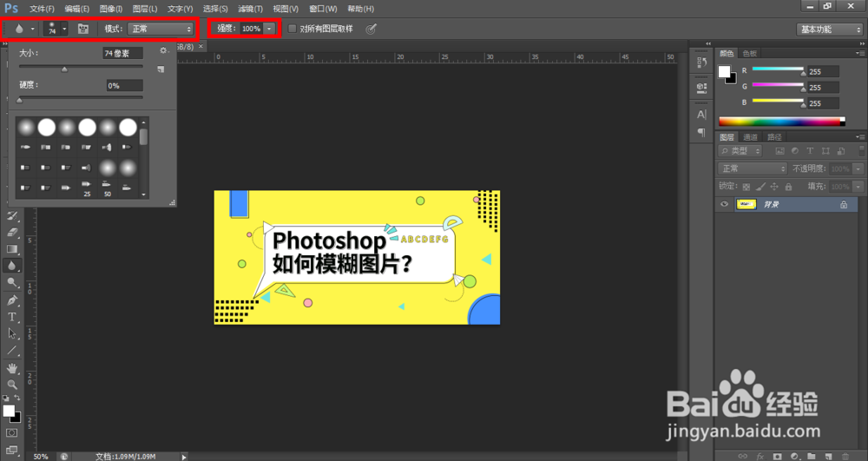Close the open document tab
868x461 pixels.
tap(201, 47)
